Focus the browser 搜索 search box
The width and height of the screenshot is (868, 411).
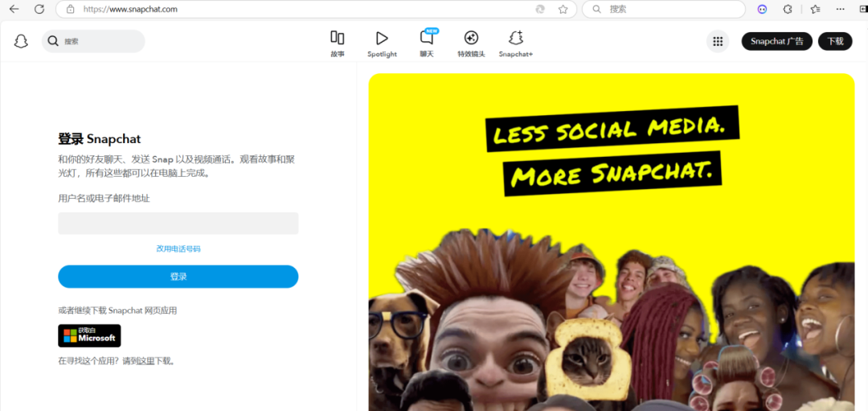(663, 10)
